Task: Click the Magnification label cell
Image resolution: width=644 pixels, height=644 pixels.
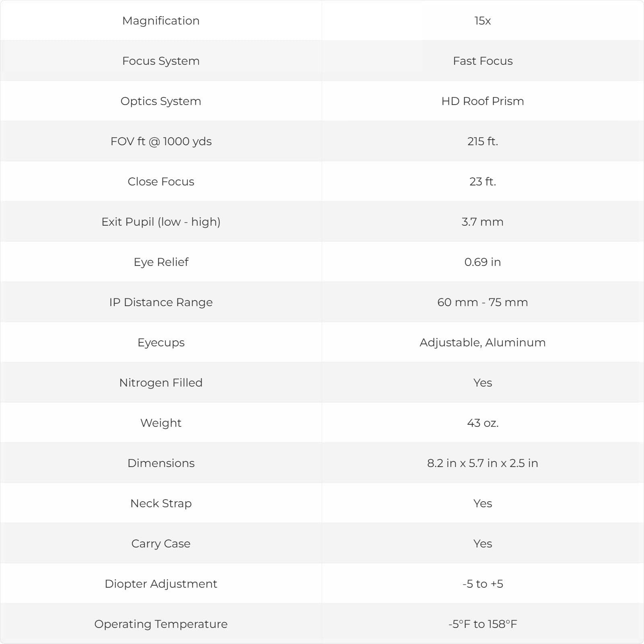Action: [x=161, y=21]
